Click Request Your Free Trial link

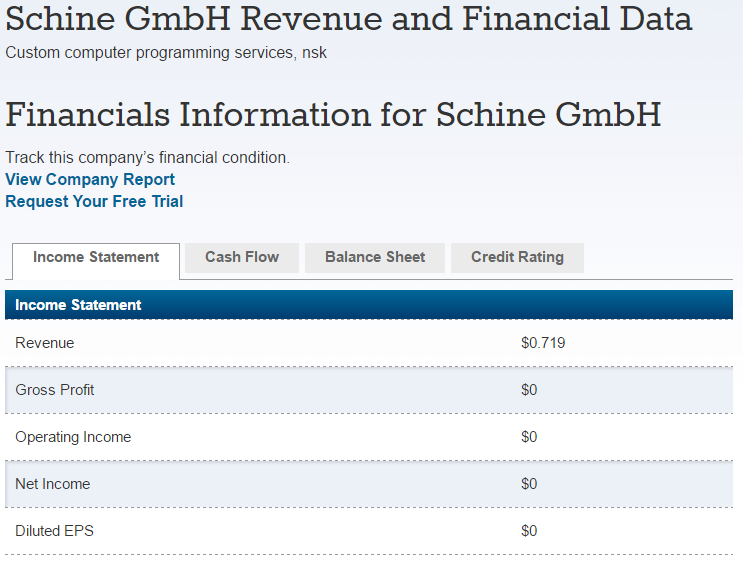click(94, 201)
